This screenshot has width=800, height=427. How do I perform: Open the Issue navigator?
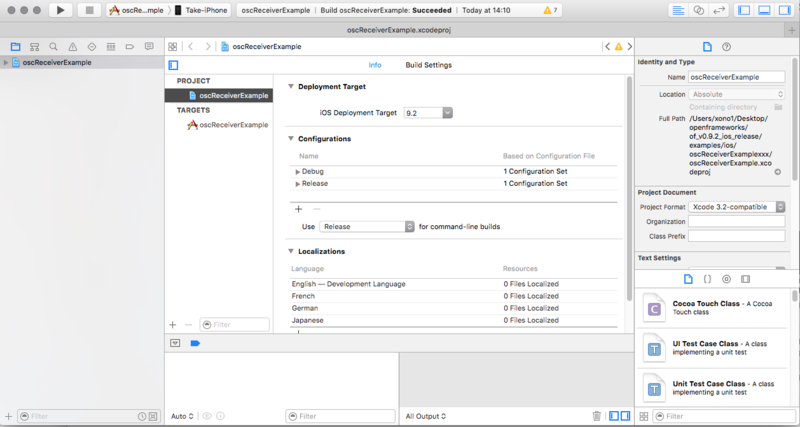[x=72, y=47]
